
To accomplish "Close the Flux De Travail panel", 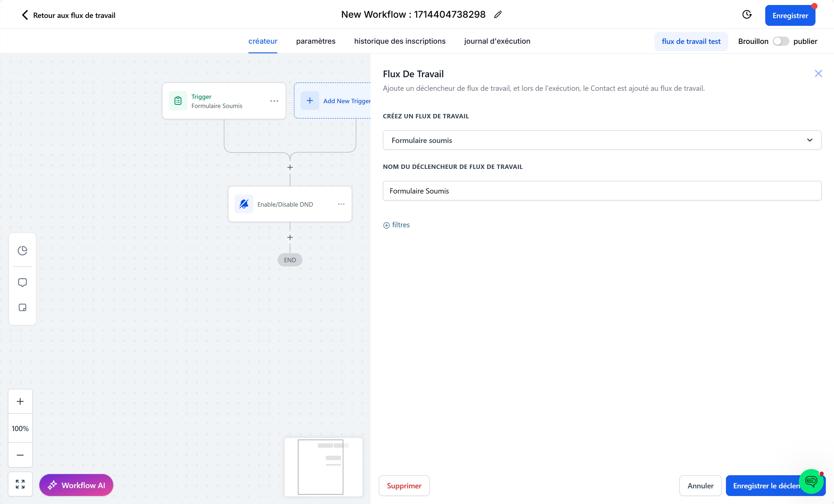I will click(818, 73).
